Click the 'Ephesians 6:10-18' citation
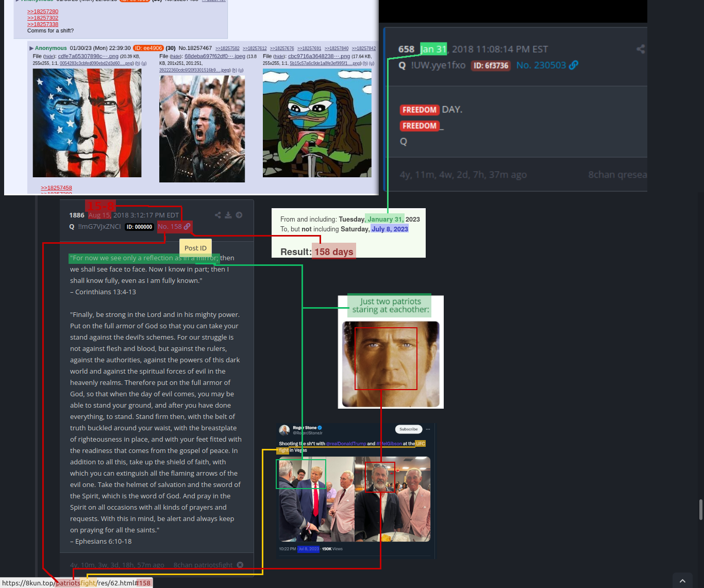This screenshot has width=704, height=588. click(x=103, y=541)
